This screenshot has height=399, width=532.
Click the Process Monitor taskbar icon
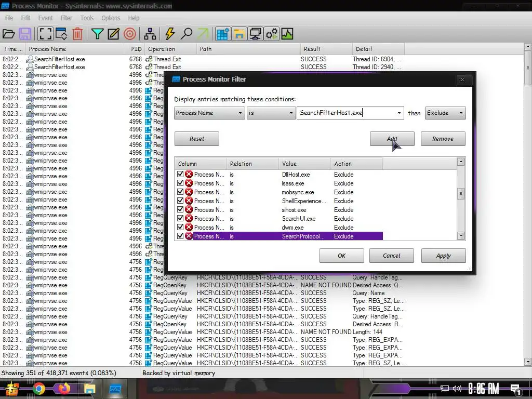(x=115, y=389)
